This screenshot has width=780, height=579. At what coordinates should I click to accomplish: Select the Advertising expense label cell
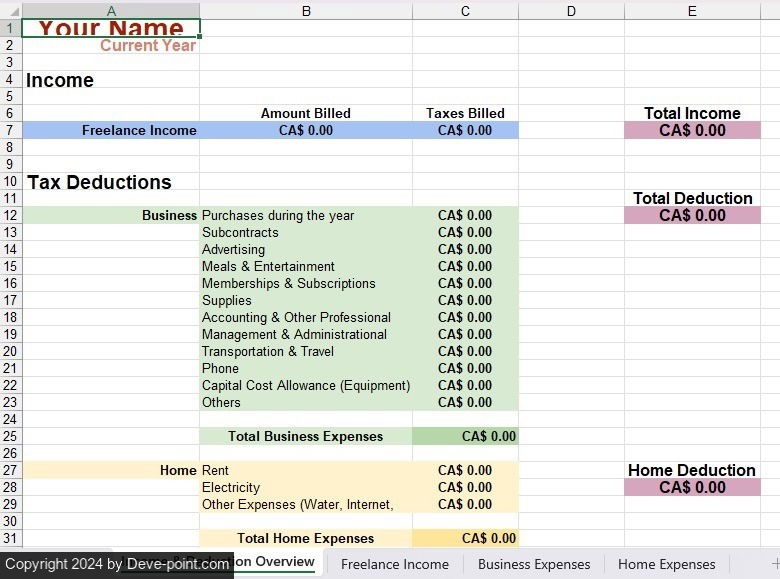coord(306,250)
